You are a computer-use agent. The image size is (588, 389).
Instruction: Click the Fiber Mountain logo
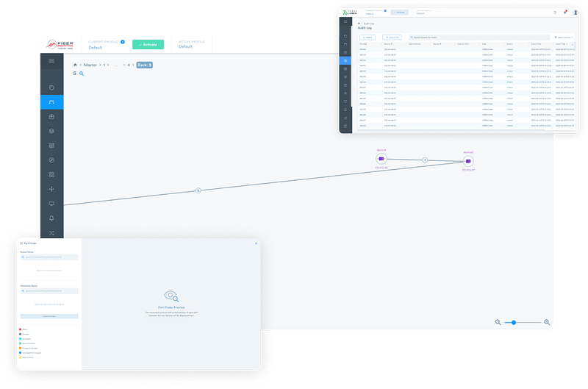pos(60,45)
